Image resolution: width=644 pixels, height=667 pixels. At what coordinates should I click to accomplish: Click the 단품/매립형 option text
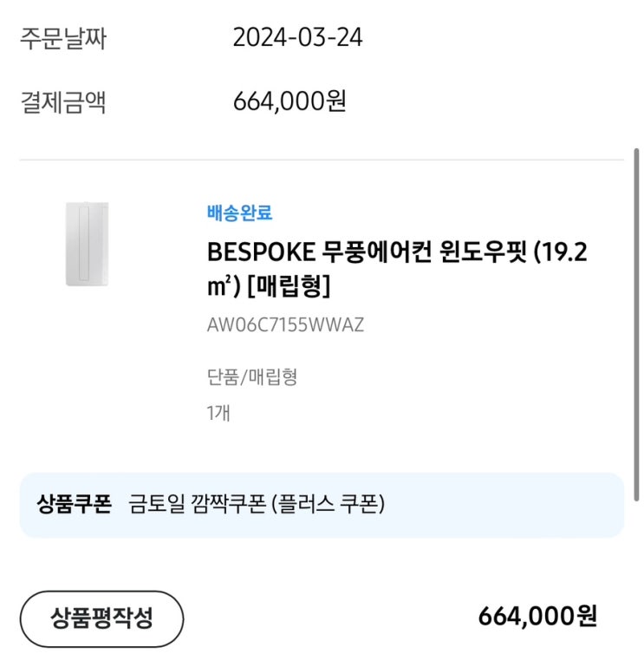(252, 377)
